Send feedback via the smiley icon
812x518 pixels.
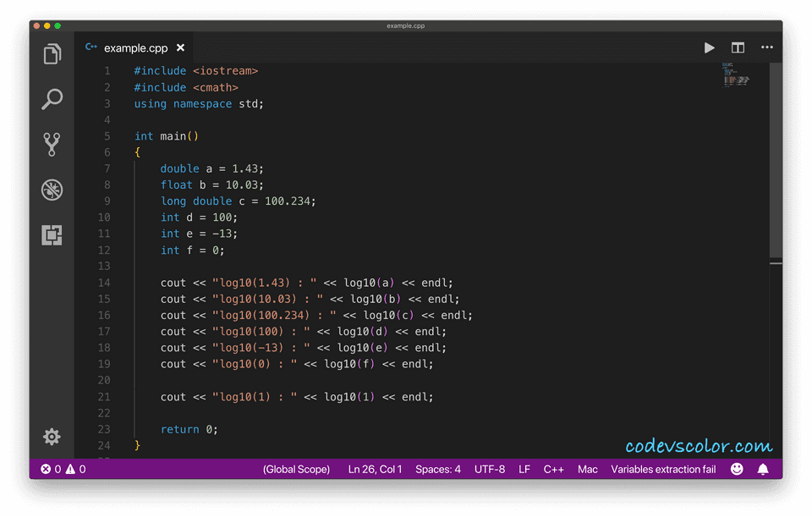[737, 468]
